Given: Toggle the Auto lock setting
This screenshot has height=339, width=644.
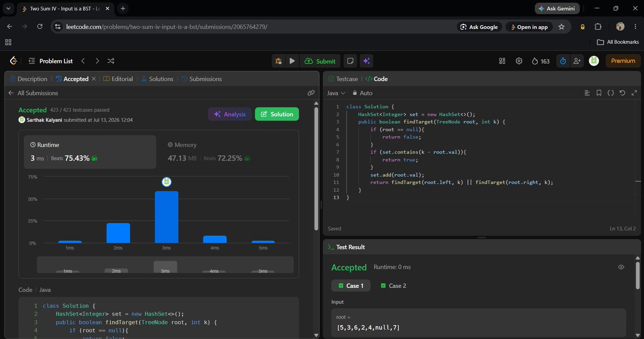Looking at the screenshot, I should 362,93.
